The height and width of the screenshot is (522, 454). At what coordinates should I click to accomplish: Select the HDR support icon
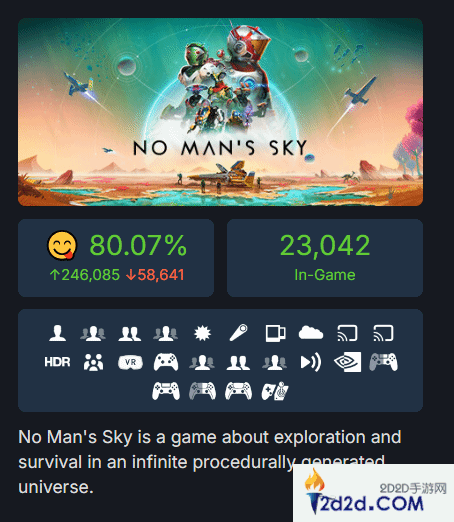pyautogui.click(x=57, y=362)
